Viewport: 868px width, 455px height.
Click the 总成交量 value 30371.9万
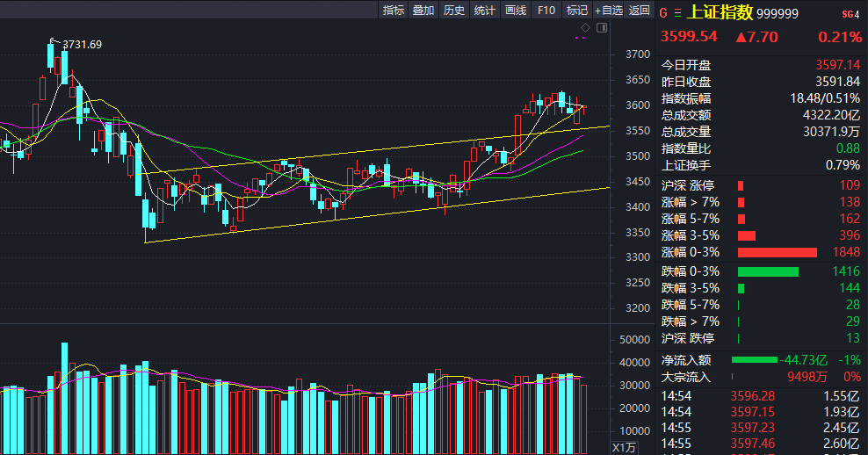(x=831, y=132)
